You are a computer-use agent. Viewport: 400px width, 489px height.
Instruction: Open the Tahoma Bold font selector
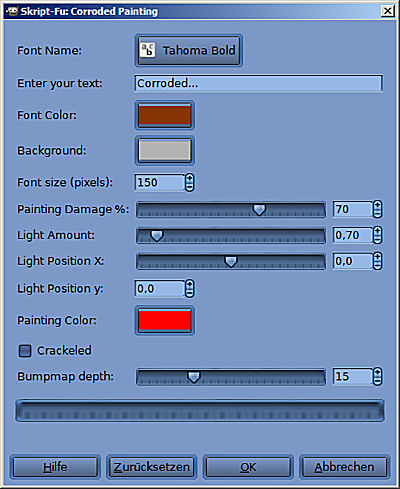189,51
